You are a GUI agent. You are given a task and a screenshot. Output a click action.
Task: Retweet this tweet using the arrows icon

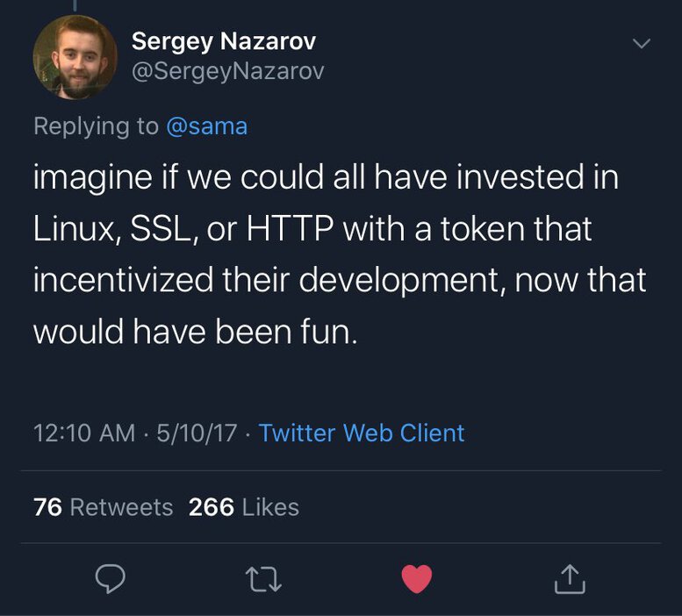(263, 578)
